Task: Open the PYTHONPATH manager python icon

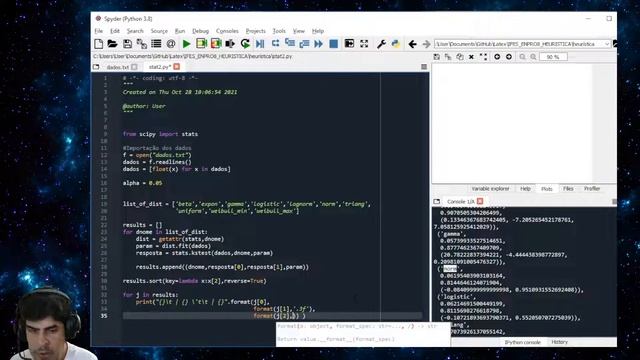Action: 396,44
